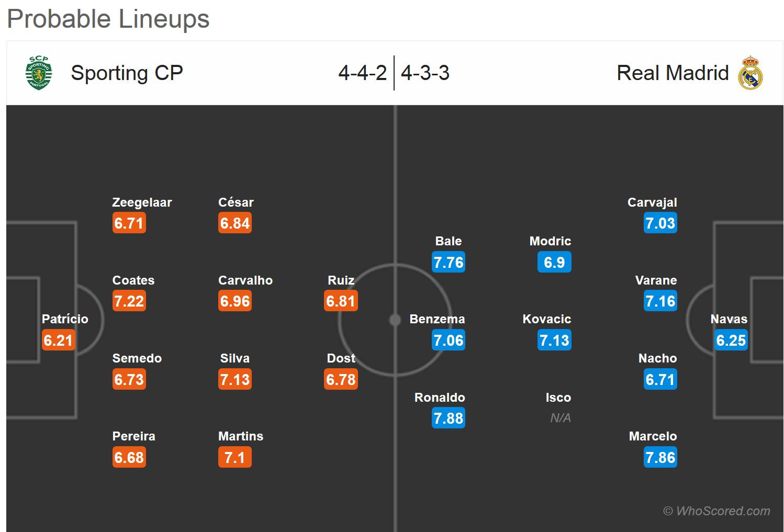The height and width of the screenshot is (532, 784).
Task: Click Ronaldo's 7.88 rating badge
Action: (449, 418)
